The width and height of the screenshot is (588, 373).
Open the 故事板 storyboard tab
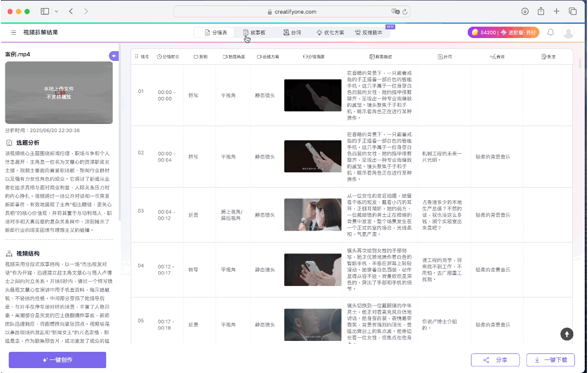point(254,33)
